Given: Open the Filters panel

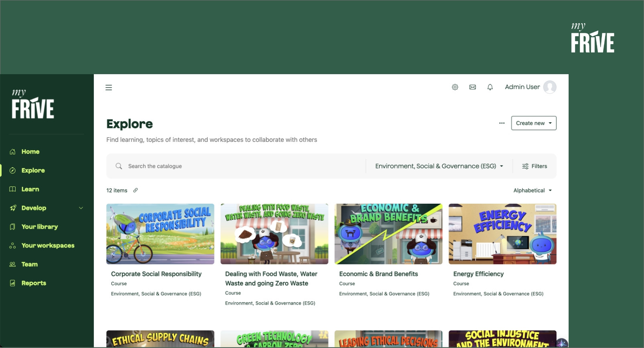Looking at the screenshot, I should [x=534, y=166].
